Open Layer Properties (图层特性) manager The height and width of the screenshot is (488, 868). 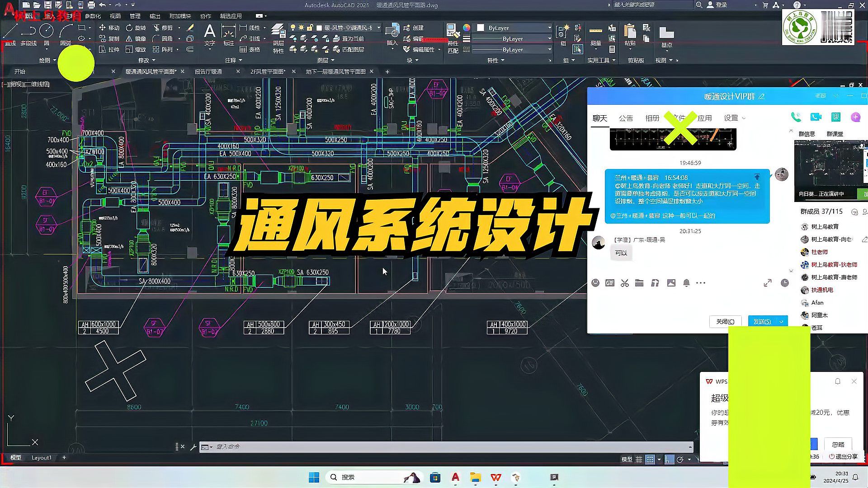tap(278, 38)
